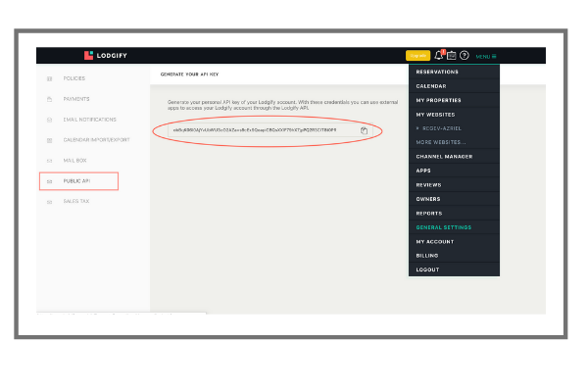Viewport: 588px width, 392px height.
Task: Click the API key description paragraph
Action: pyautogui.click(x=282, y=105)
